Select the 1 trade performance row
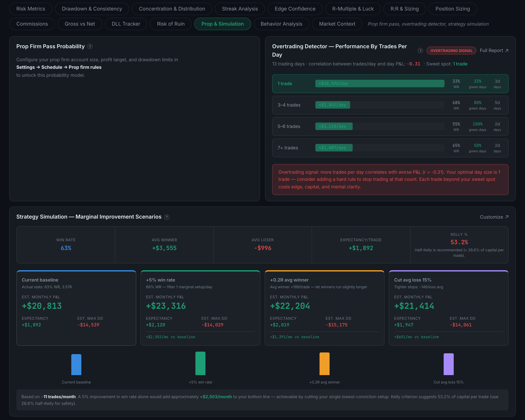 390,83
